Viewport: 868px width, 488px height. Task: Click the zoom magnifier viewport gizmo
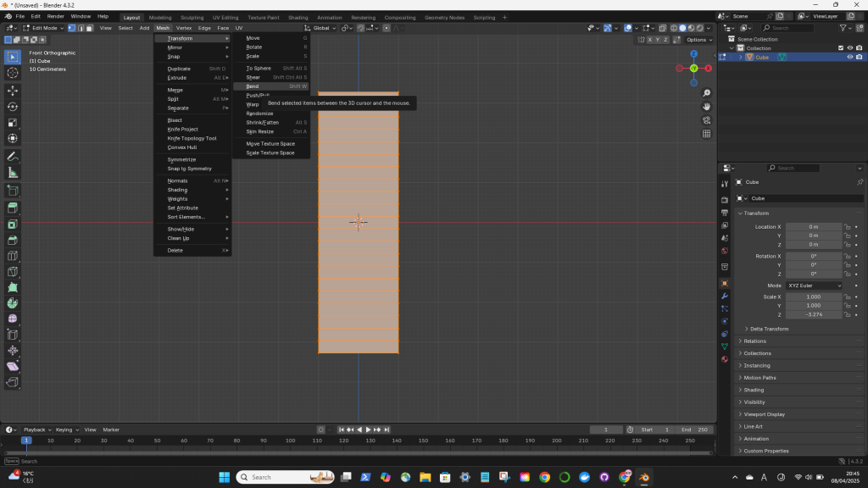tap(706, 93)
